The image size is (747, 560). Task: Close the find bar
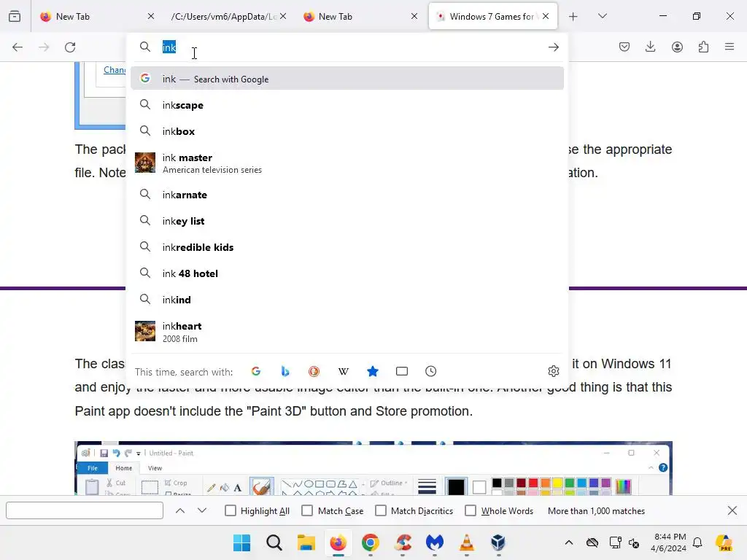point(732,510)
